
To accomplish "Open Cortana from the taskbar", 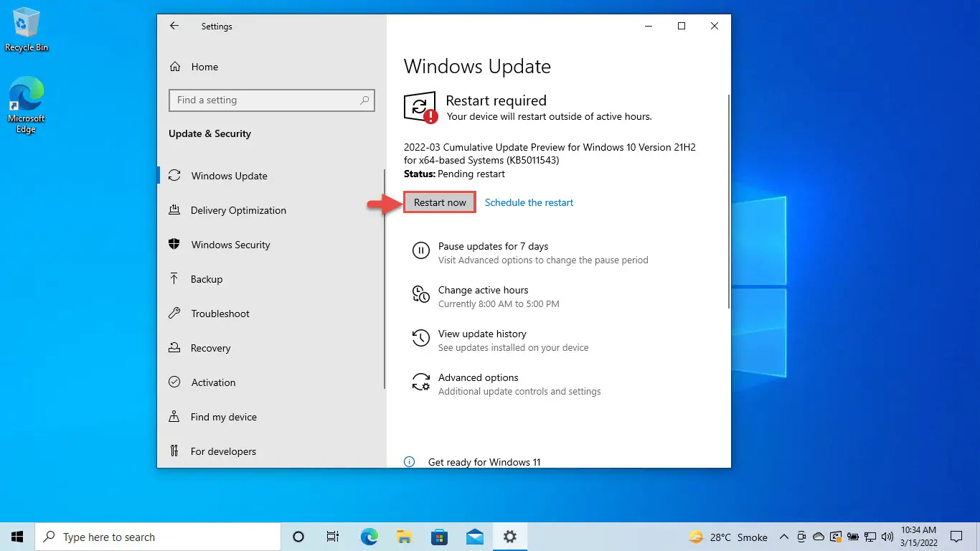I will coord(298,537).
